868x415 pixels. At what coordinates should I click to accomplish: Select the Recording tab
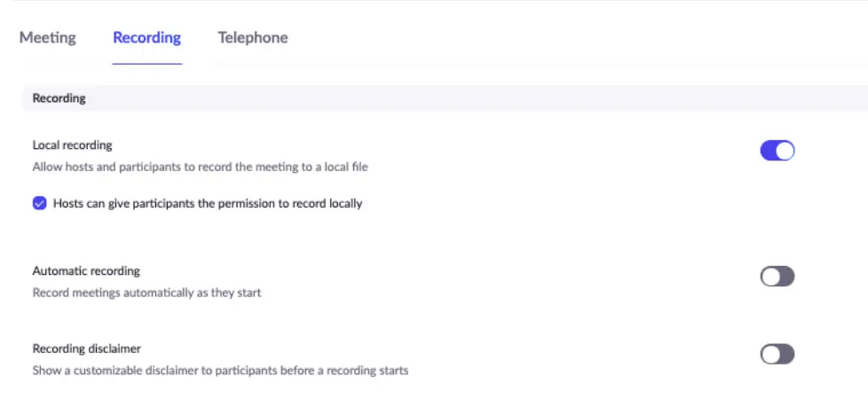pos(146,38)
